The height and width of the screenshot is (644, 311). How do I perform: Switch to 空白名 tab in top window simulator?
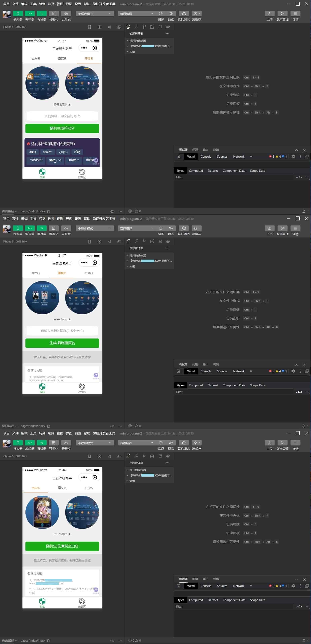(x=36, y=58)
